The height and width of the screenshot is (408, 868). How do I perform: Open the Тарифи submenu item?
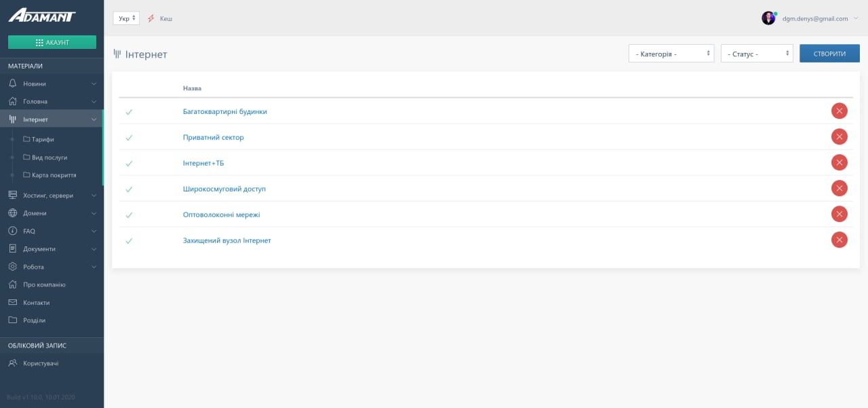(43, 139)
